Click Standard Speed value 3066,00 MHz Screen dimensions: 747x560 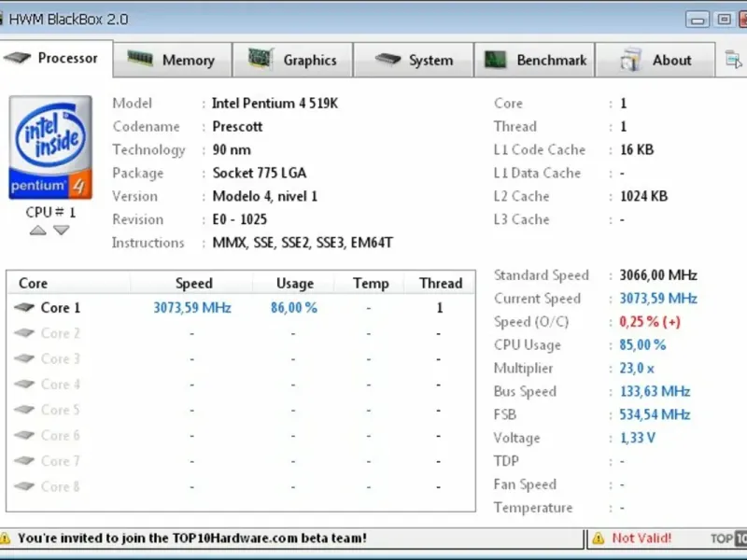(x=658, y=275)
